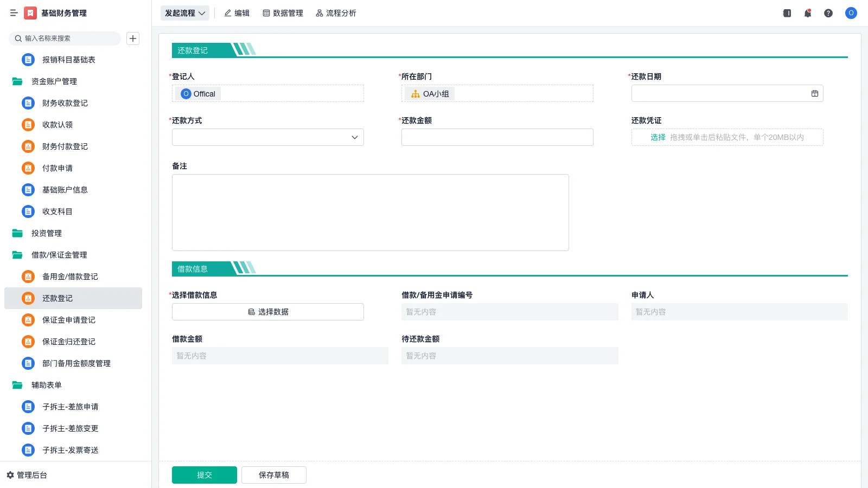Click the 选择数据 button
This screenshot has width=868, height=488.
268,312
